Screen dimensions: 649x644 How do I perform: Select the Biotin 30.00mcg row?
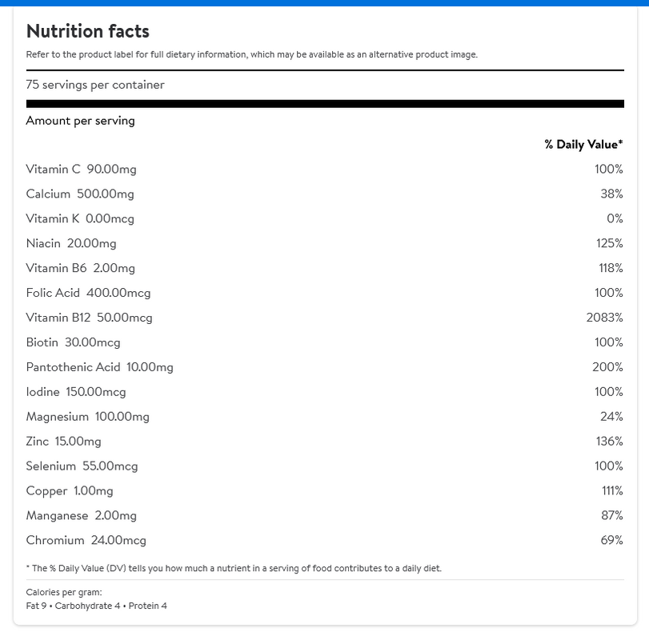pos(325,342)
